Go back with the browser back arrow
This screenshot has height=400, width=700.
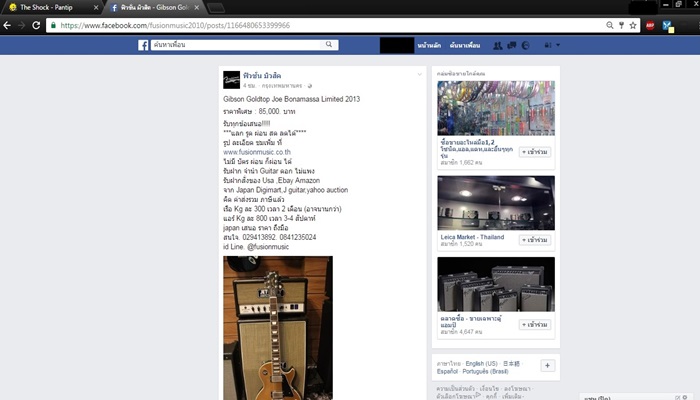7,25
